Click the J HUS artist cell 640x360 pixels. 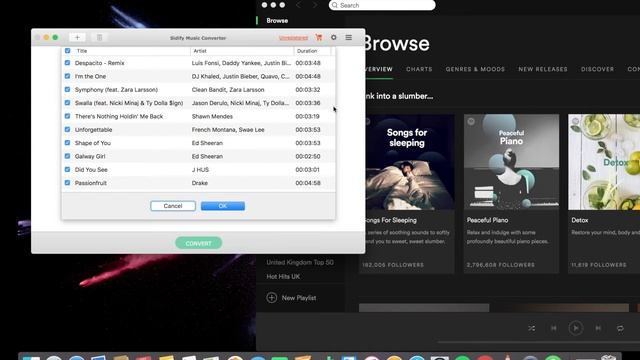[200, 169]
